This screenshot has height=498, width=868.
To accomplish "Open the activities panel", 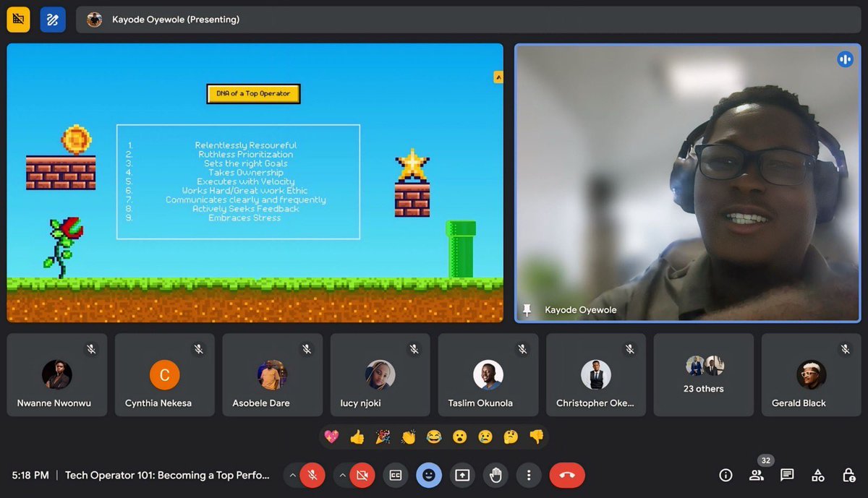I will [818, 475].
